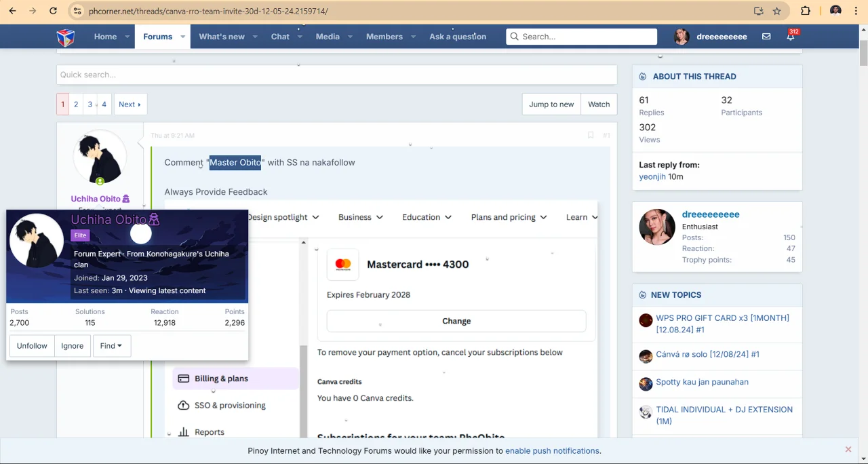
Task: Click avatar beside TIDAL INDIVIDUAL topic
Action: coord(646,412)
